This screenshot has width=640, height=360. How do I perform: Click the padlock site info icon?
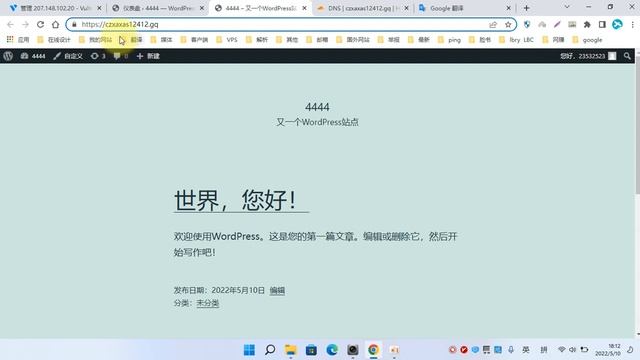click(x=74, y=24)
